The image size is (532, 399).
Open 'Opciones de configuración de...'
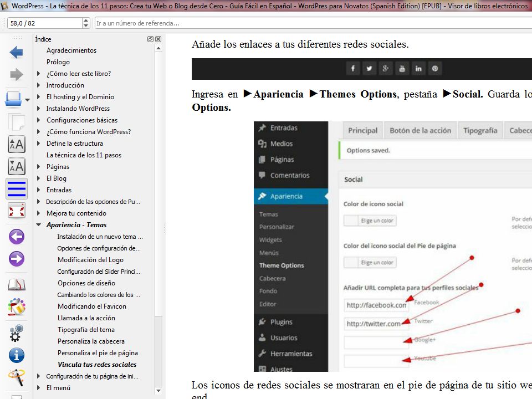click(99, 248)
